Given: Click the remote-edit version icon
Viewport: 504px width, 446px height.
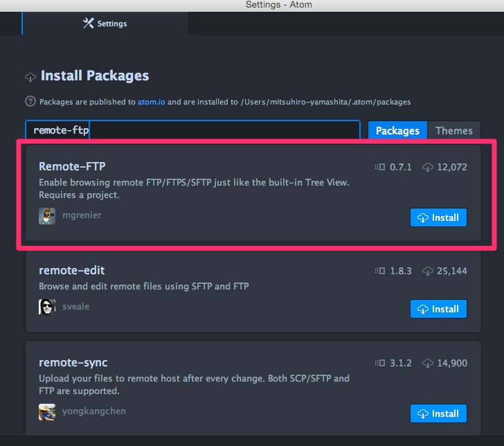Looking at the screenshot, I should pyautogui.click(x=380, y=271).
